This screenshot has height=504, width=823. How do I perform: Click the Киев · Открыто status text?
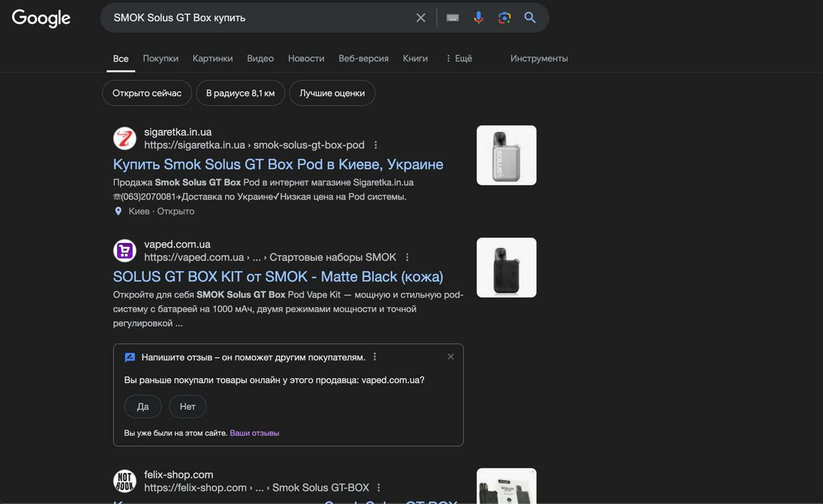[x=161, y=211]
